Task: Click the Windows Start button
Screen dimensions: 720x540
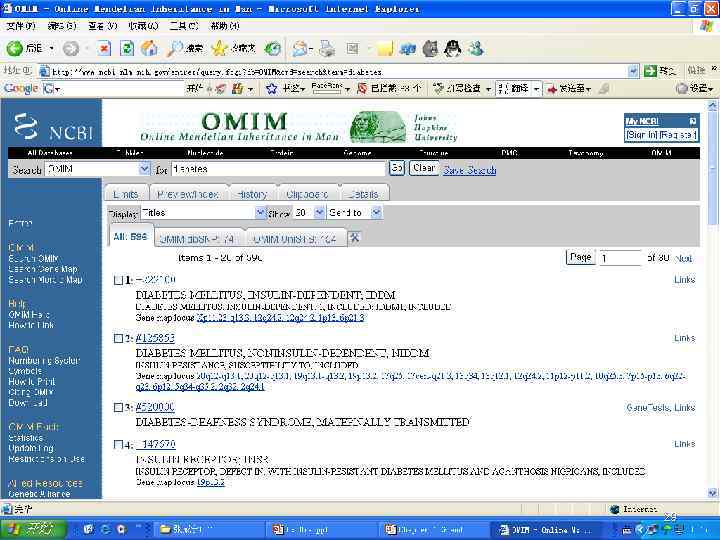Action: click(31, 529)
